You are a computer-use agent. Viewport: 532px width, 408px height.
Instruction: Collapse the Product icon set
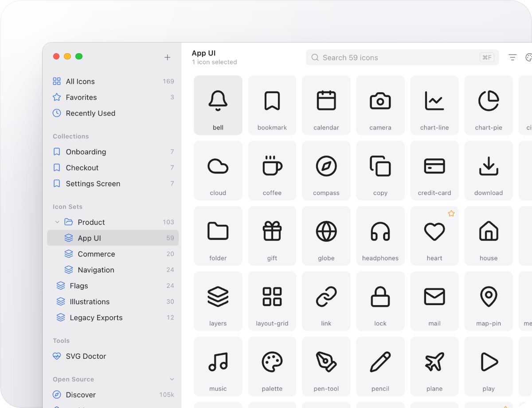pos(57,222)
